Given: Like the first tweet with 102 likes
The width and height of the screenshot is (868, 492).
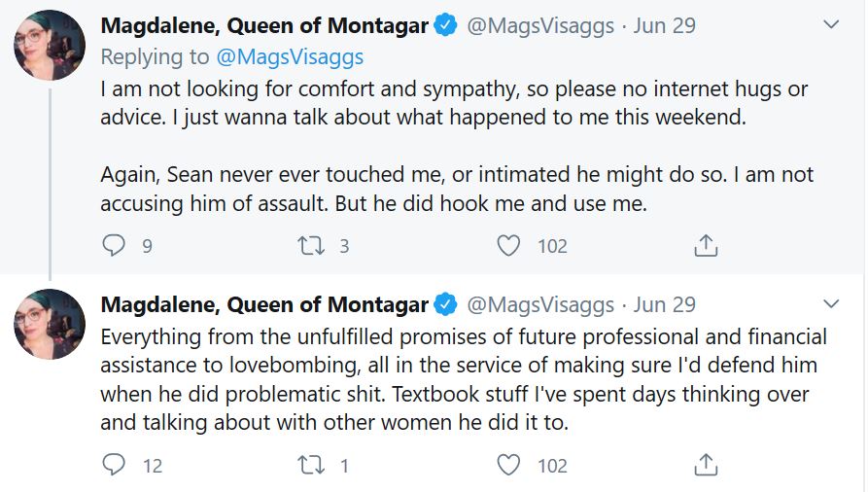Looking at the screenshot, I should (508, 246).
